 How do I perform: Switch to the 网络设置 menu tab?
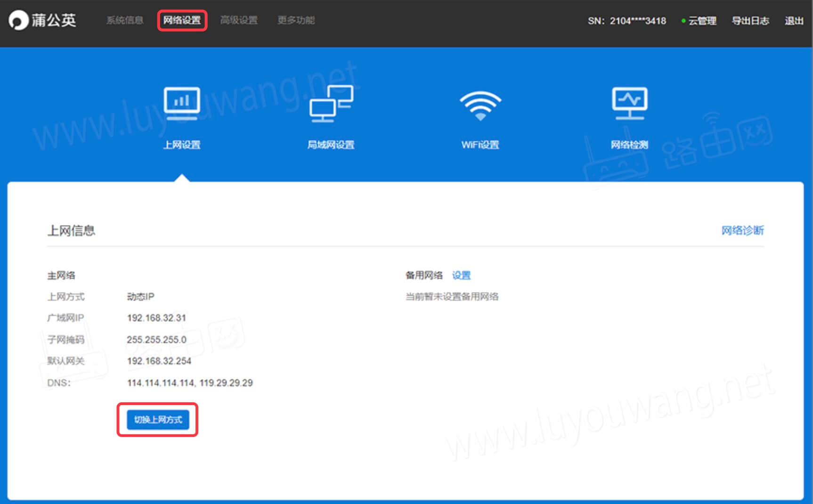point(183,20)
